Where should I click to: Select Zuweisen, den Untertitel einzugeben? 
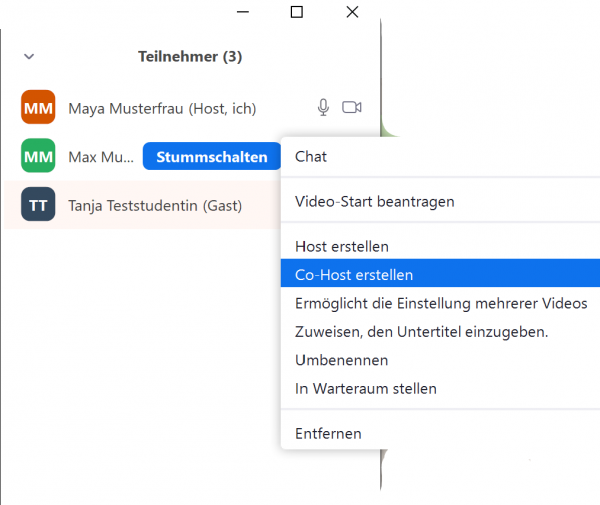pyautogui.click(x=421, y=332)
